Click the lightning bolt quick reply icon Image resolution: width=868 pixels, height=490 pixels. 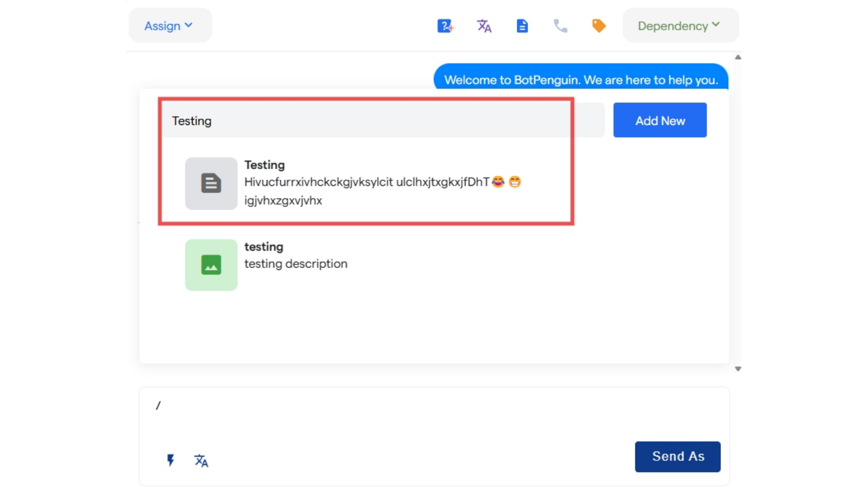[170, 460]
